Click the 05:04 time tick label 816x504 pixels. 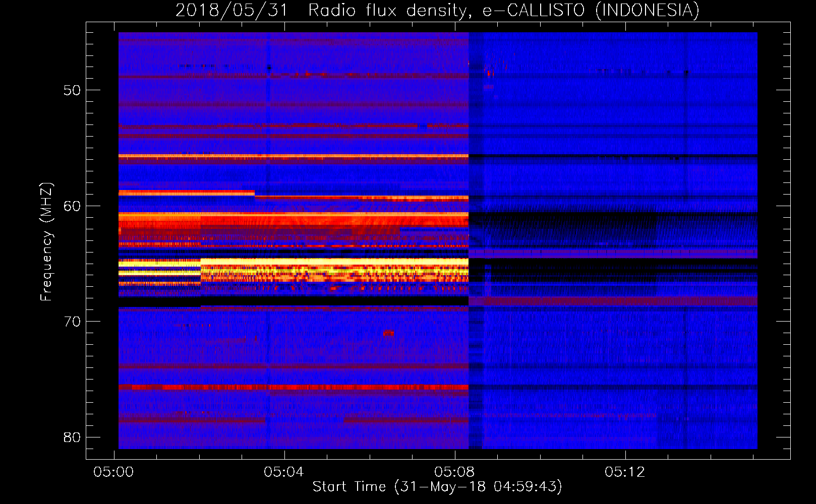[x=284, y=472]
